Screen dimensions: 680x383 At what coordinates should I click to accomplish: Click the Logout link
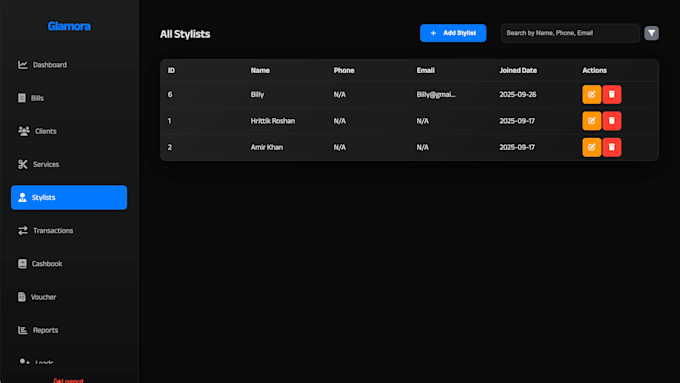69,380
